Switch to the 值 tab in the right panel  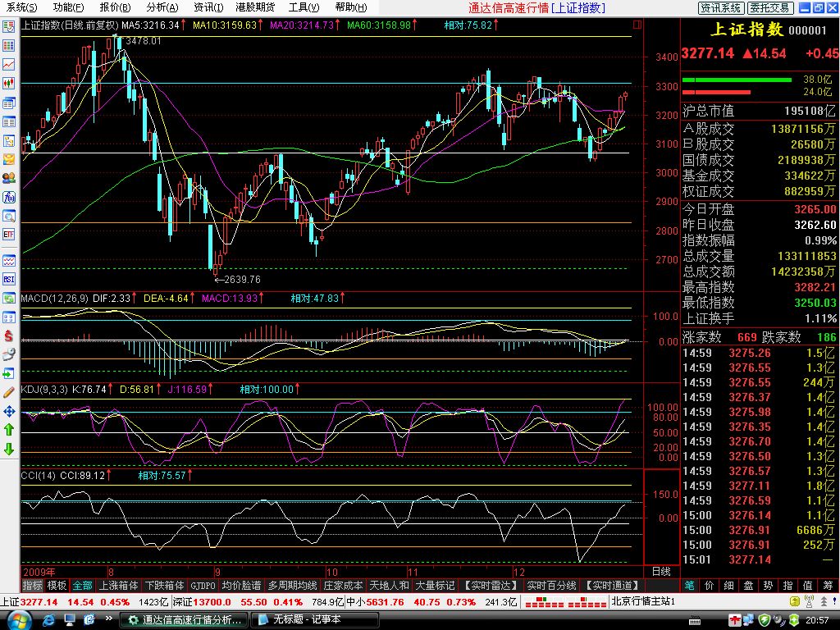(x=807, y=586)
